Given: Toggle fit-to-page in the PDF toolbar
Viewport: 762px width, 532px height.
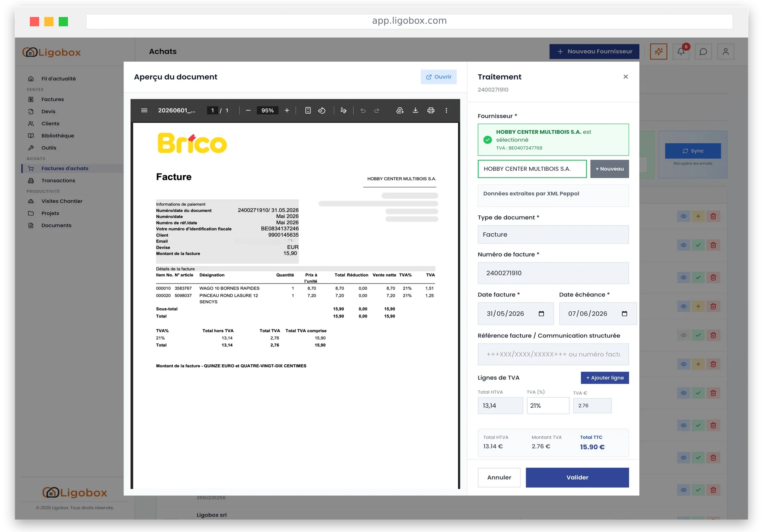Looking at the screenshot, I should (308, 111).
